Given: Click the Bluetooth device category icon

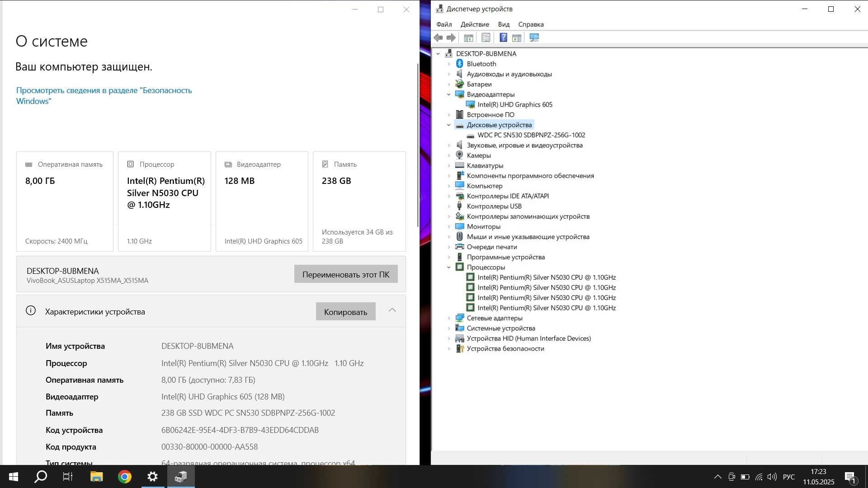Looking at the screenshot, I should (460, 64).
